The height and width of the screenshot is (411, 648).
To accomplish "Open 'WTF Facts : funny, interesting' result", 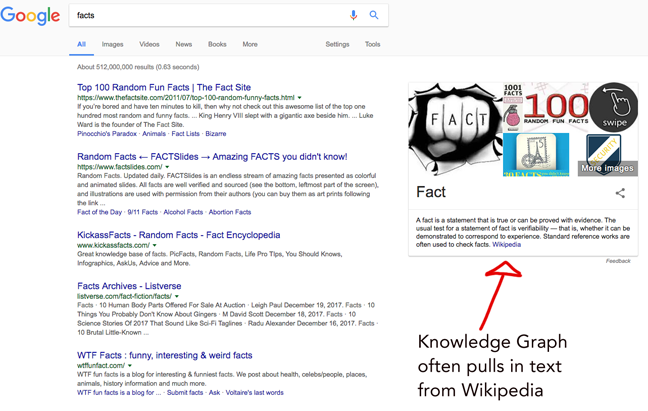I will [x=164, y=356].
